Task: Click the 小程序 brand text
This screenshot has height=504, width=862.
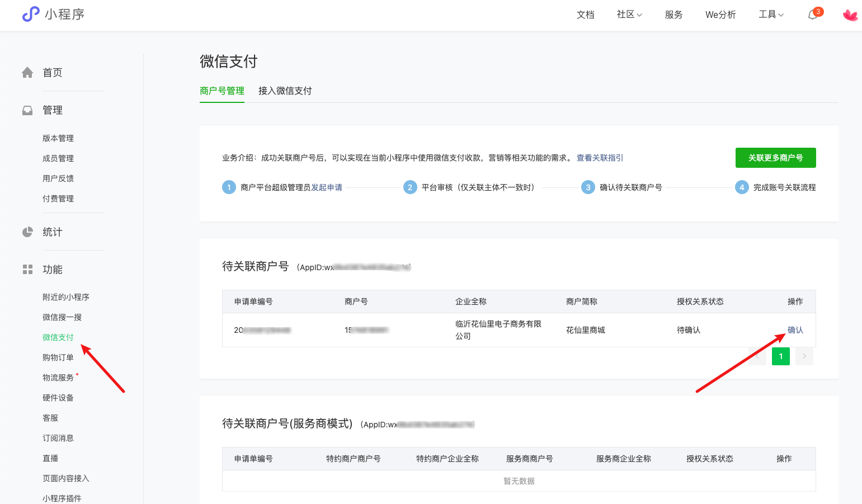Action: coord(65,15)
